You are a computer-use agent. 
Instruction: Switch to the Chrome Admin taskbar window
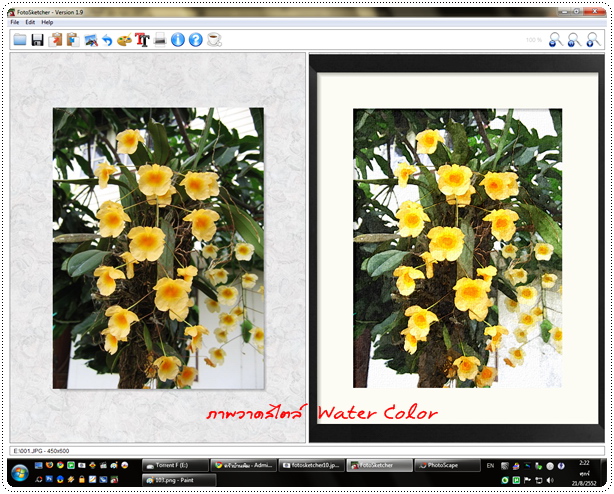tap(244, 465)
